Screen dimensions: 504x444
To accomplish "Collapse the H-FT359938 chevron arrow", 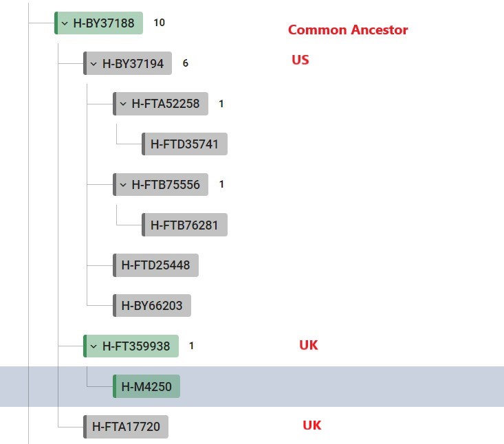I will [x=94, y=346].
